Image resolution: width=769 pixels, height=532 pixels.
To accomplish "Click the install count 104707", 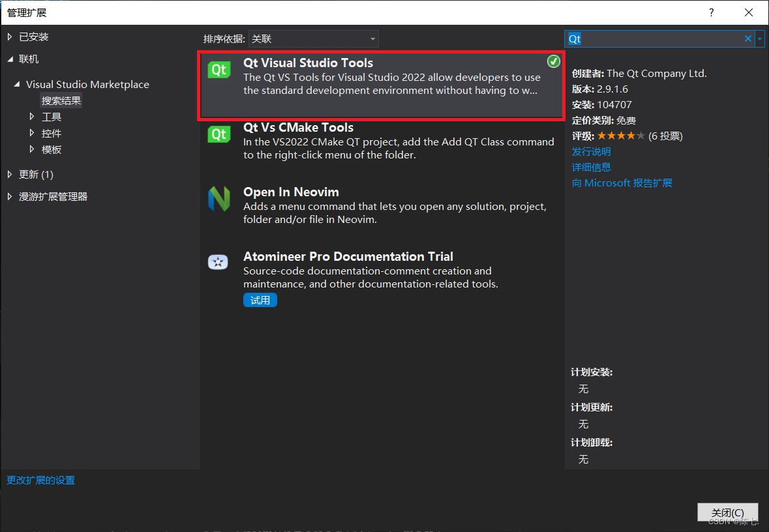I will coord(614,105).
